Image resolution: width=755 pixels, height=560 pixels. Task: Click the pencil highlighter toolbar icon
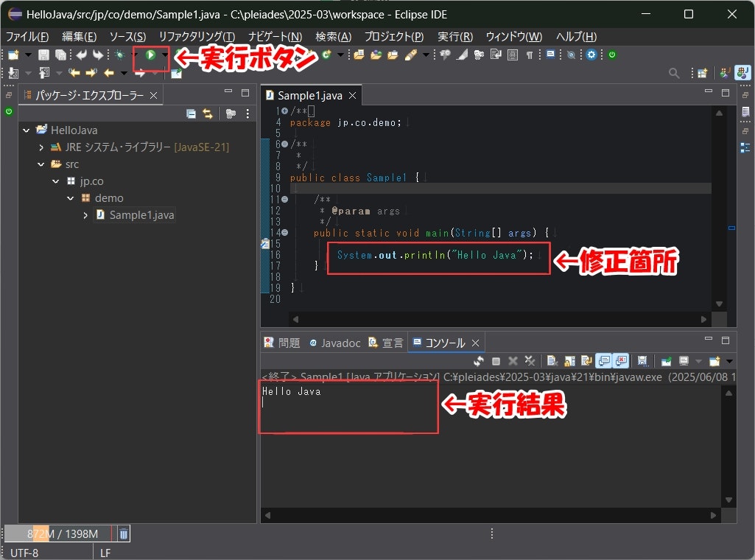pyautogui.click(x=411, y=55)
